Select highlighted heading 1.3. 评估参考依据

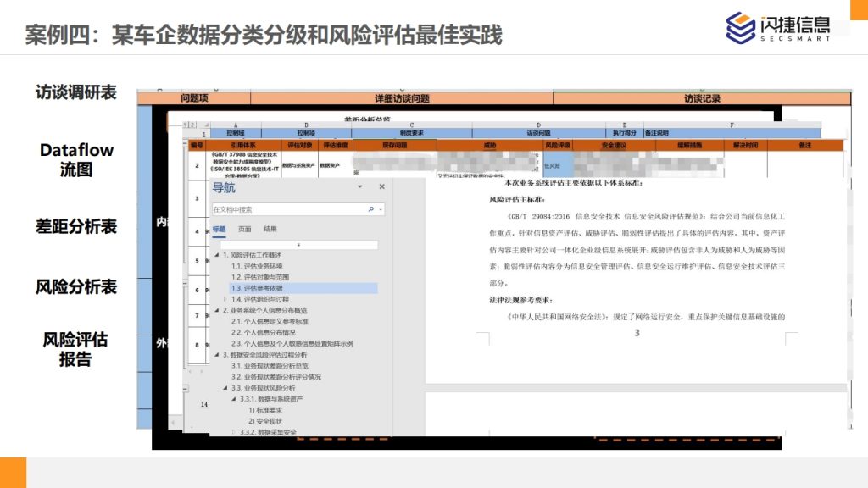click(303, 288)
